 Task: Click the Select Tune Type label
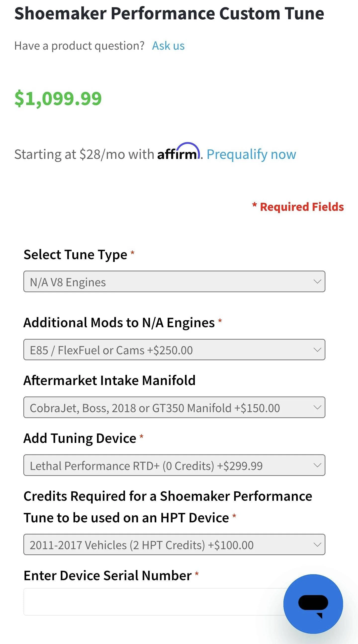[x=75, y=255]
